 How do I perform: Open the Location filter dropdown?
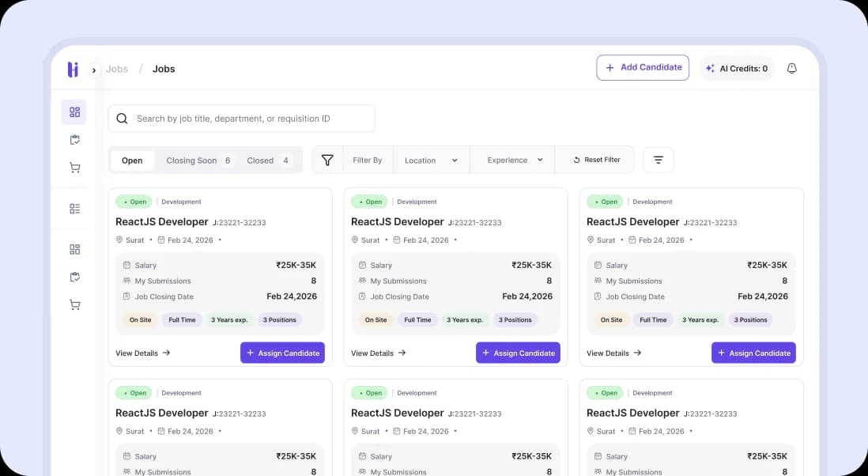(431, 160)
